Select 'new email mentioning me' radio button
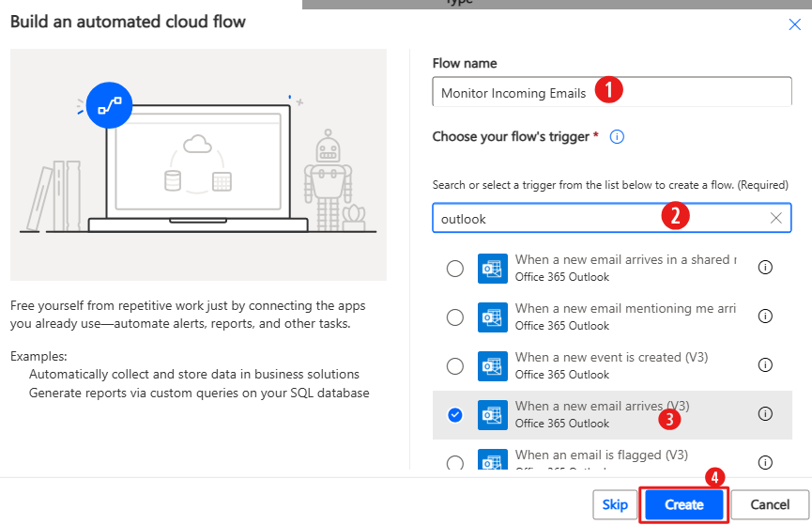This screenshot has height=525, width=812. [455, 317]
